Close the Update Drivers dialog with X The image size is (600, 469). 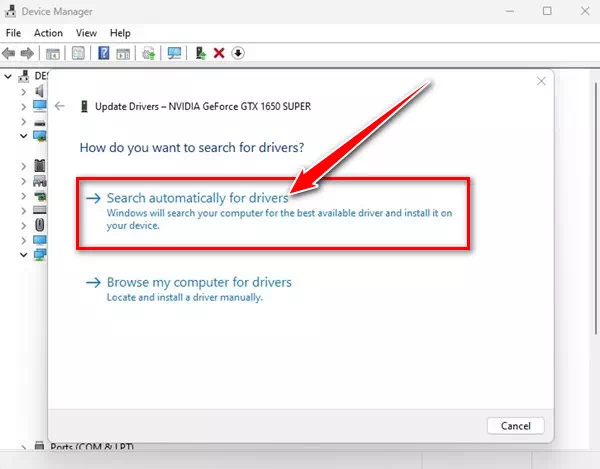pos(541,81)
